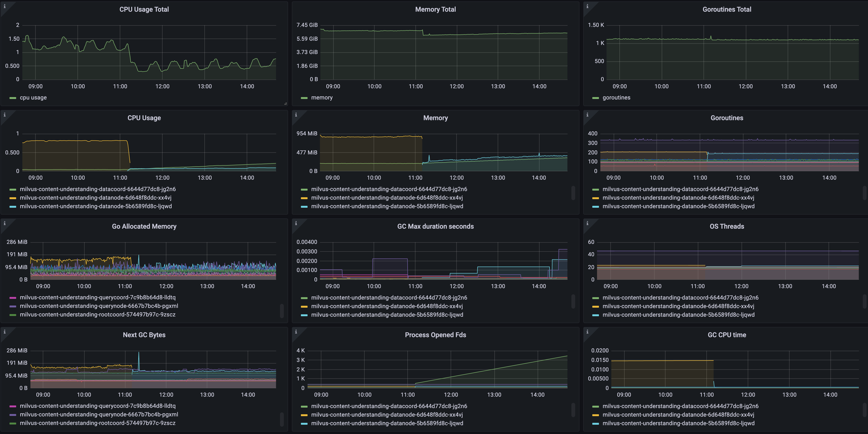Viewport: 868px width, 434px height.
Task: Open the CPU Usage Total panel title menu
Action: click(x=144, y=10)
